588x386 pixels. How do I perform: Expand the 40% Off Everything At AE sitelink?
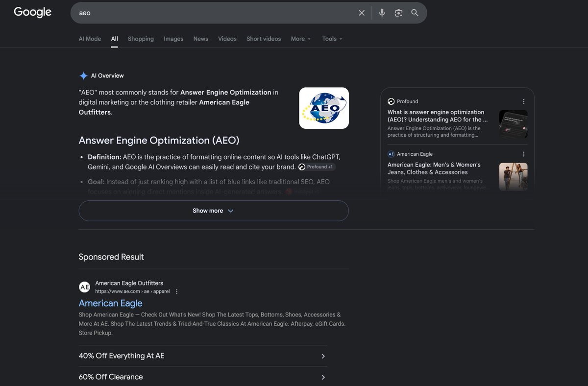203,356
